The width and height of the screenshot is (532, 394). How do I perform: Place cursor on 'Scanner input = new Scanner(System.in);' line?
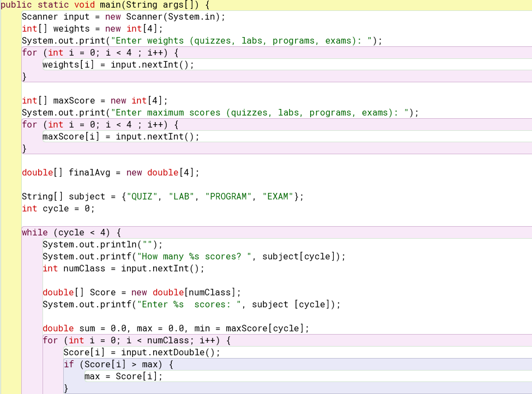pyautogui.click(x=124, y=17)
